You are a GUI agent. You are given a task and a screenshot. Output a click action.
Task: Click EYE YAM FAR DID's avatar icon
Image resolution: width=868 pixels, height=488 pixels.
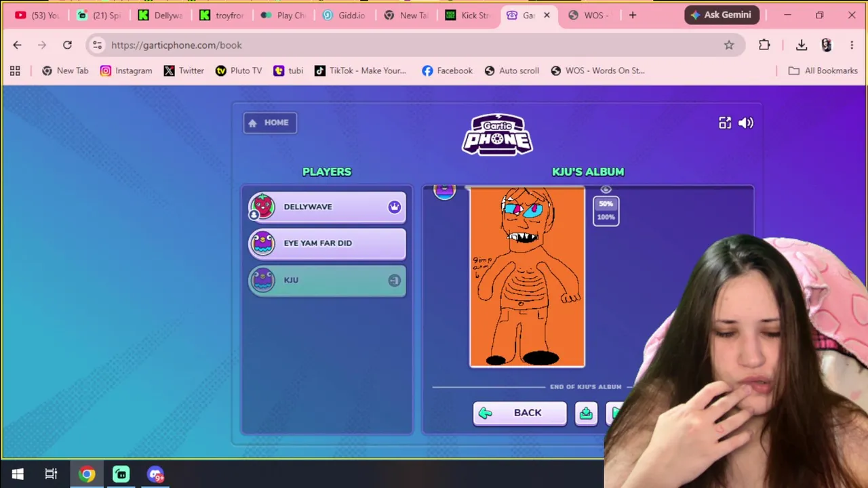(x=262, y=243)
